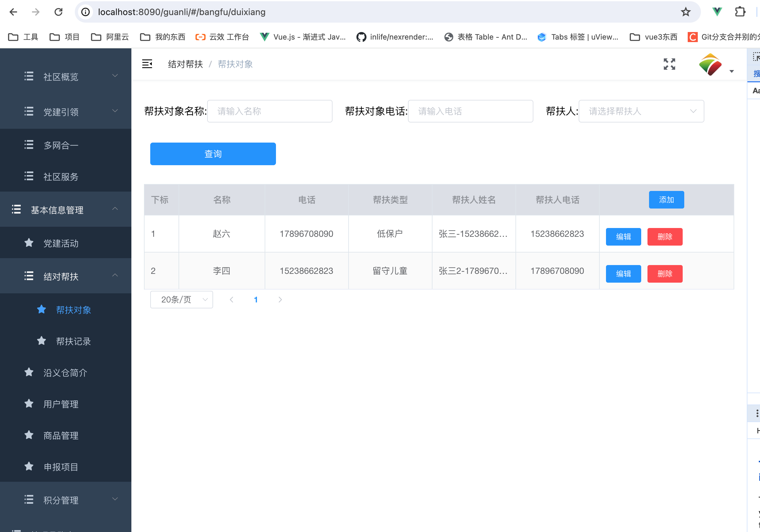This screenshot has height=532, width=760.
Task: Open the user avatar logo menu
Action: coord(710,64)
